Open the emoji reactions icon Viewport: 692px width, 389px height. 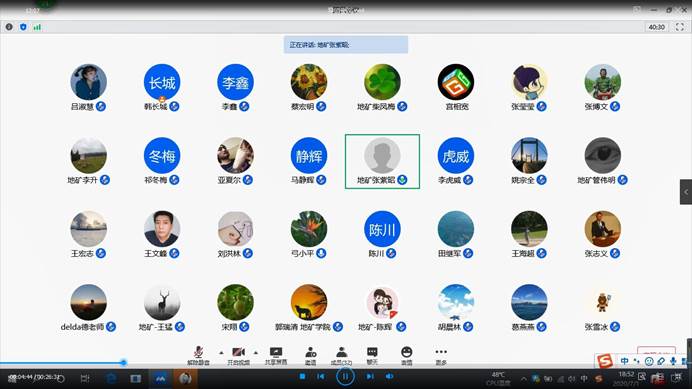pyautogui.click(x=406, y=352)
